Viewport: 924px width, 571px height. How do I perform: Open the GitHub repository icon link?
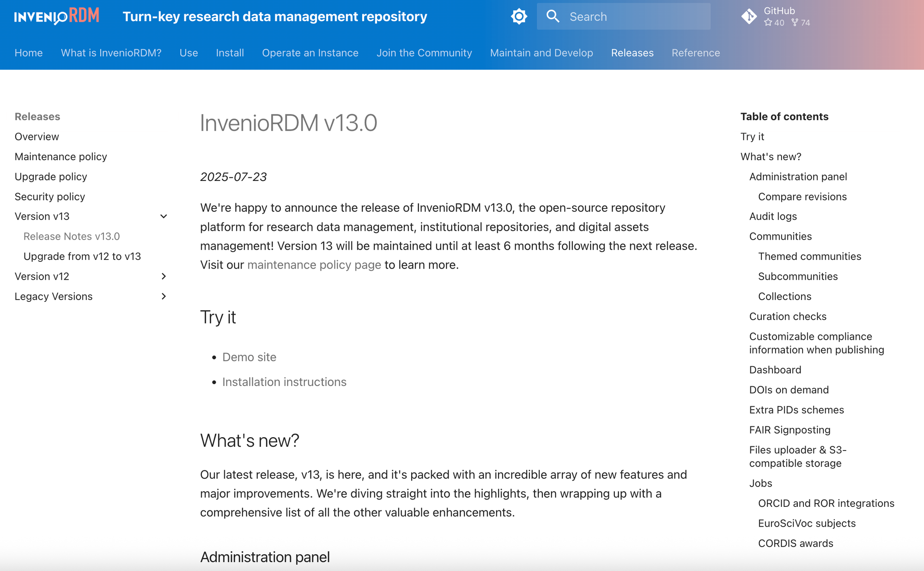(x=749, y=17)
